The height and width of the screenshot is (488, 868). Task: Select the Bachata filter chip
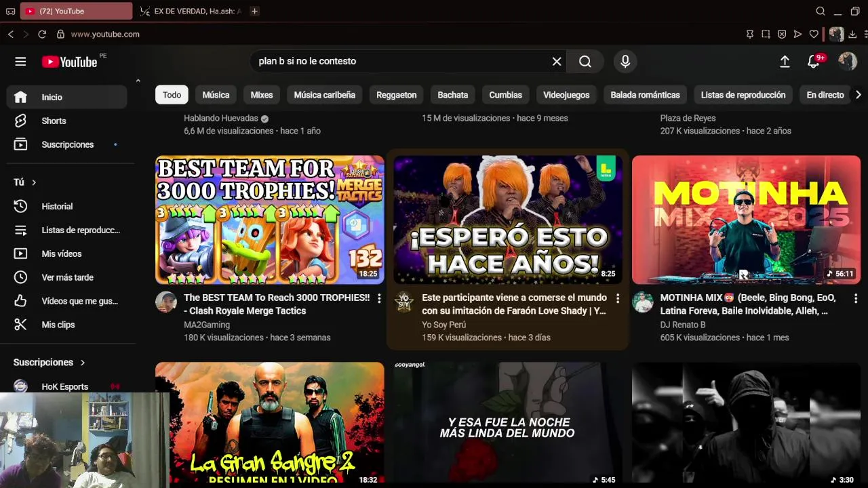[x=453, y=95]
